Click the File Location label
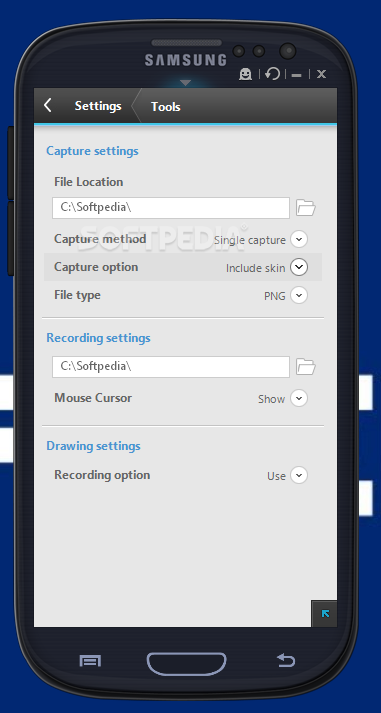This screenshot has height=713, width=381. point(89,182)
